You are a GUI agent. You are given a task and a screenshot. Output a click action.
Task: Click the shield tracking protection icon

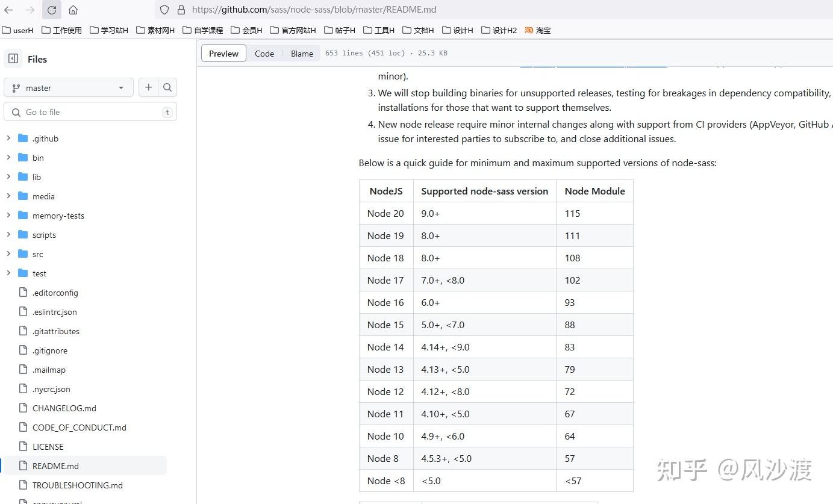tap(164, 10)
